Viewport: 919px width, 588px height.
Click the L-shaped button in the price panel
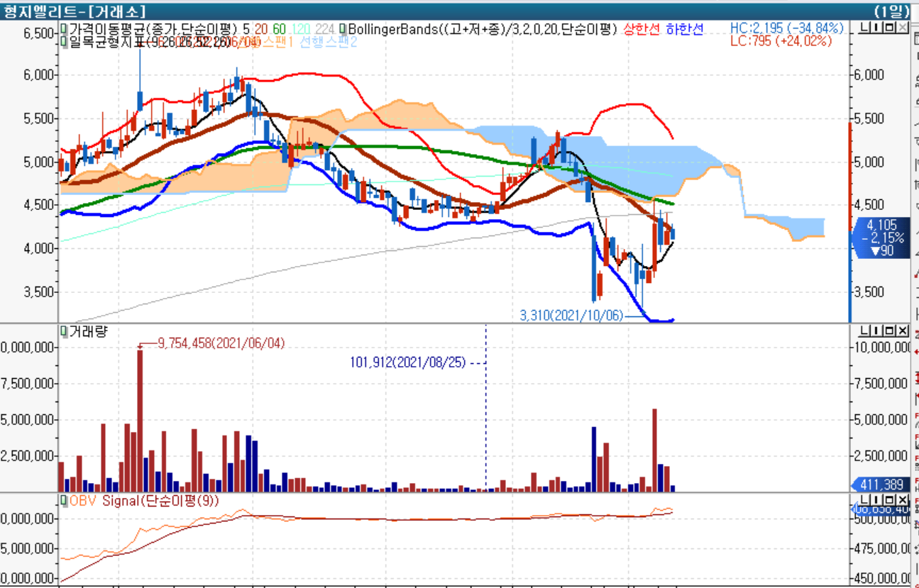[x=864, y=28]
